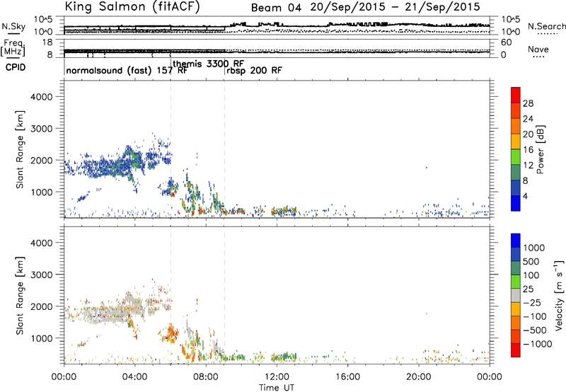The height and width of the screenshot is (392, 566).
Task: Click the 'King Salmon (fitACF)' title text
Action: [132, 6]
